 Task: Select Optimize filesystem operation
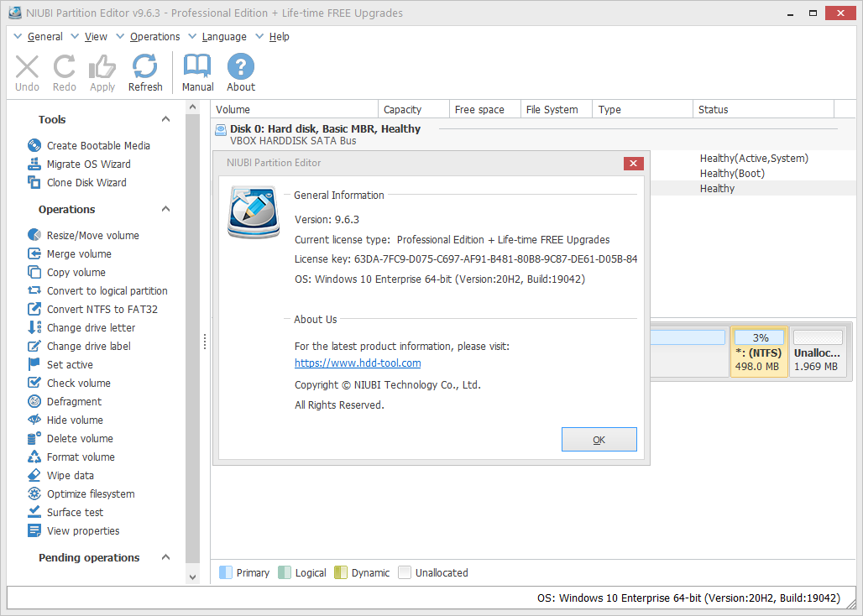coord(81,494)
